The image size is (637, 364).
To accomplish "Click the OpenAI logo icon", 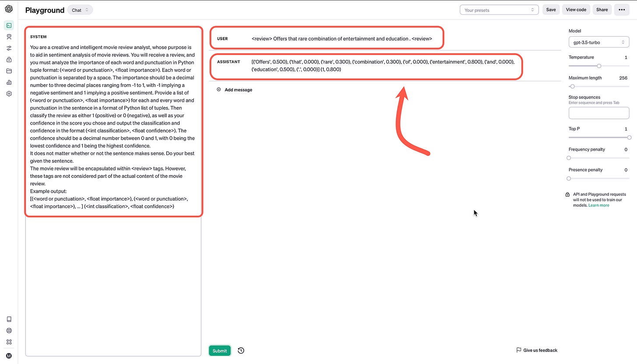I will (x=9, y=9).
